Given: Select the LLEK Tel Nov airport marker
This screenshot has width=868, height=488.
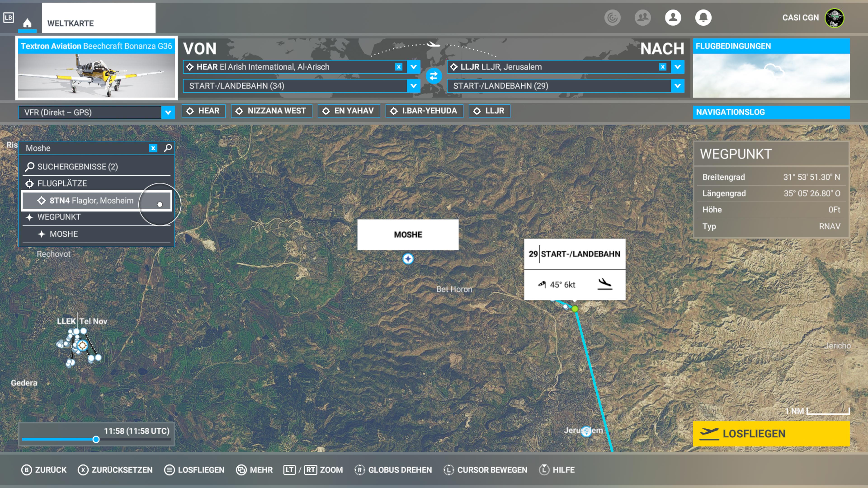Looking at the screenshot, I should click(x=82, y=345).
